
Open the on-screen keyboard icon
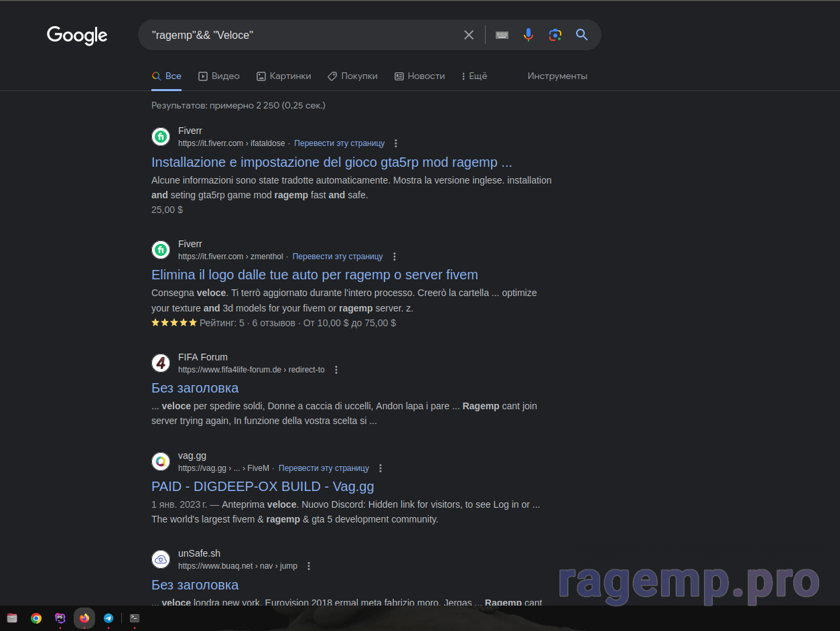pos(502,35)
